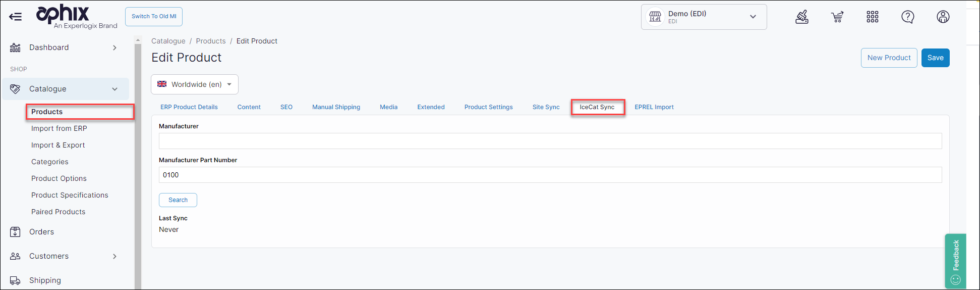Click the Orders icon in sidebar

pyautogui.click(x=16, y=232)
